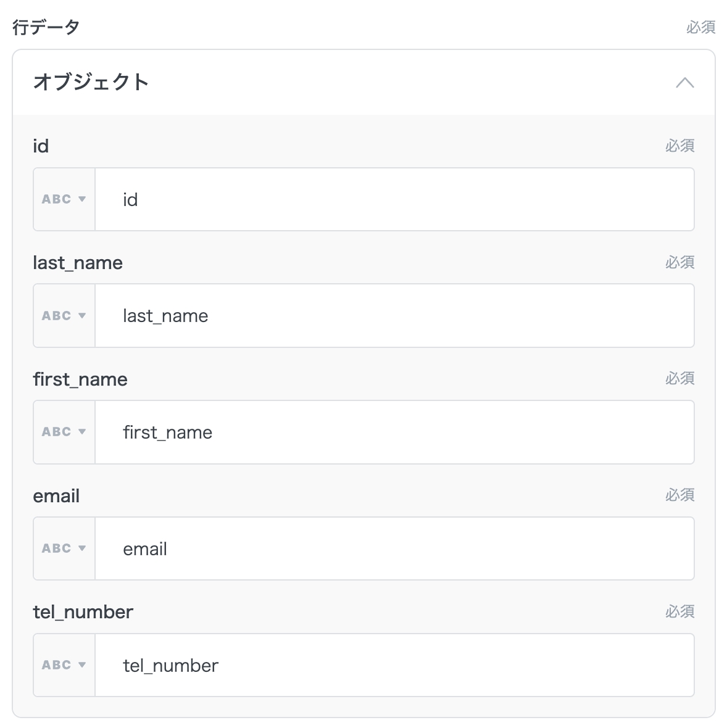Click the 必須 badge beside the email label
The image size is (727, 728).
pyautogui.click(x=679, y=495)
